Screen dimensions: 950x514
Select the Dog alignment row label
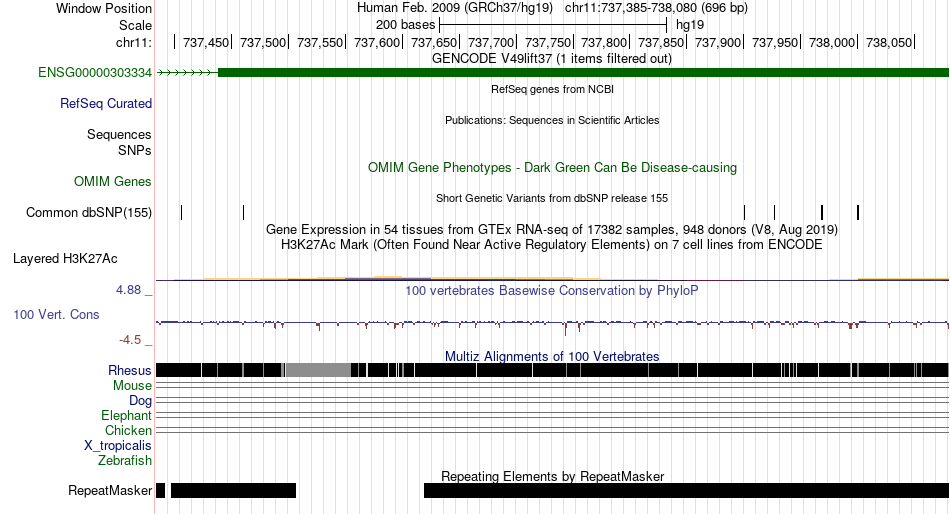140,401
